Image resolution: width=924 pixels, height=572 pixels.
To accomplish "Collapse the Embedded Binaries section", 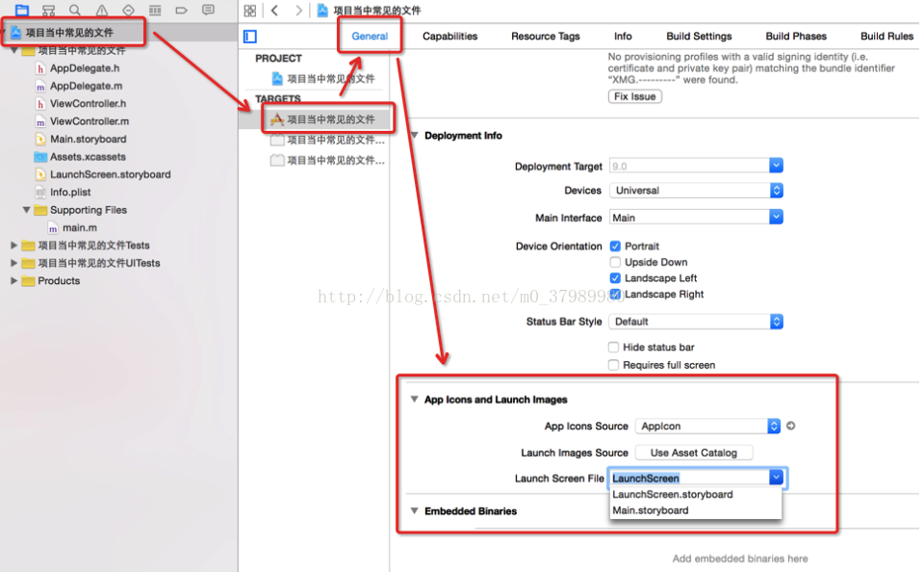I will 414,510.
